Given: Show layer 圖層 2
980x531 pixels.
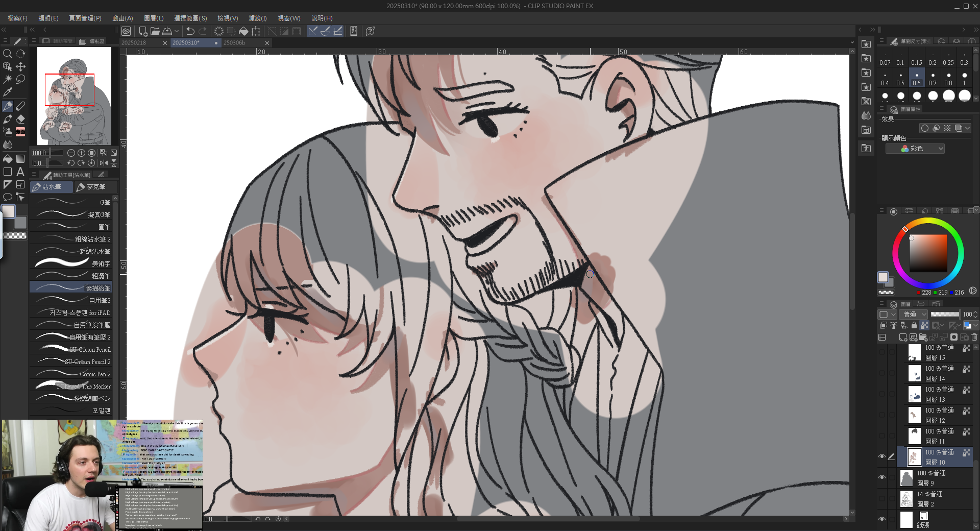Looking at the screenshot, I should pyautogui.click(x=881, y=498).
